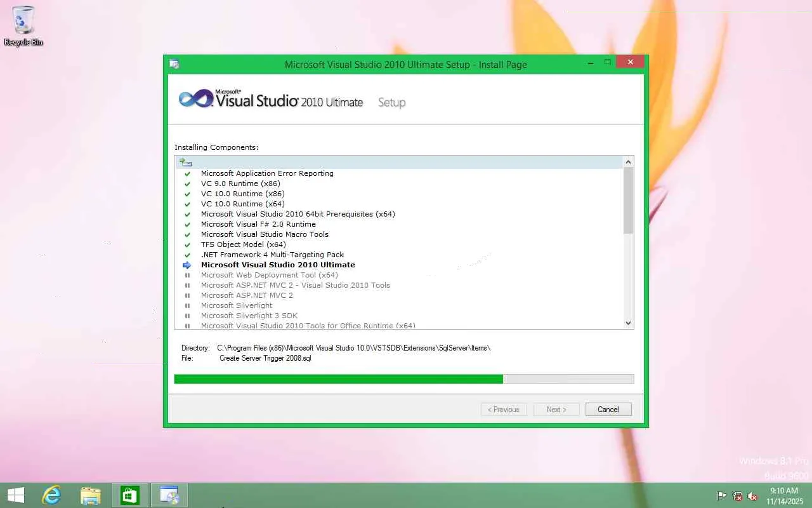Cancel the Visual Studio installation
The width and height of the screenshot is (812, 508).
tap(608, 410)
